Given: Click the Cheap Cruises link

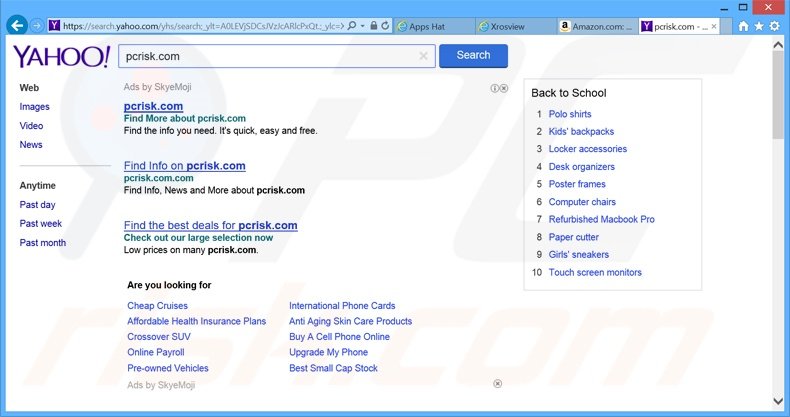Looking at the screenshot, I should (157, 306).
